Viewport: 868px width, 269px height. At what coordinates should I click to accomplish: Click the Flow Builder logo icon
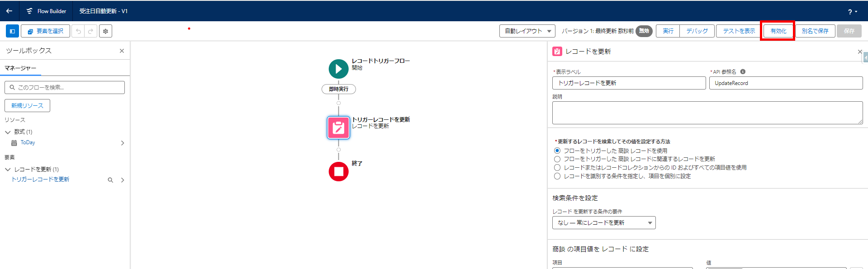tap(29, 11)
